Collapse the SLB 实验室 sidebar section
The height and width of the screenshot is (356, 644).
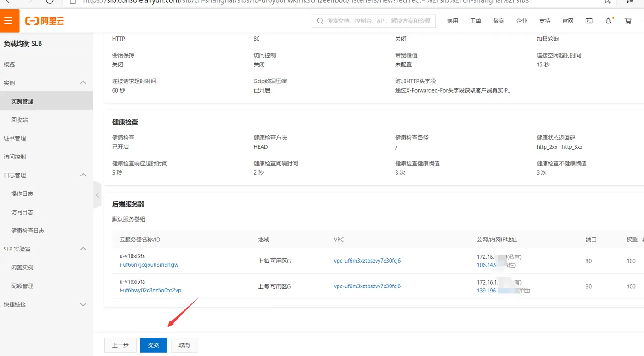click(x=83, y=249)
